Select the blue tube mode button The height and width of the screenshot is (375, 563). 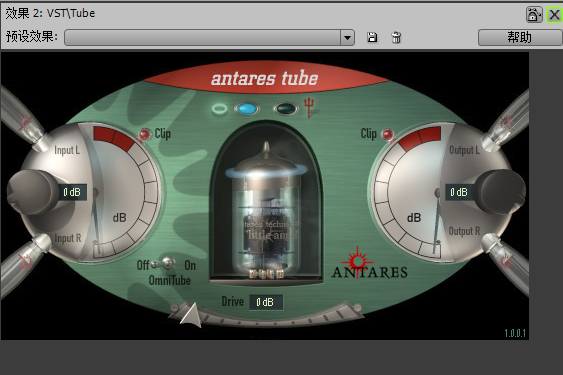(x=247, y=108)
